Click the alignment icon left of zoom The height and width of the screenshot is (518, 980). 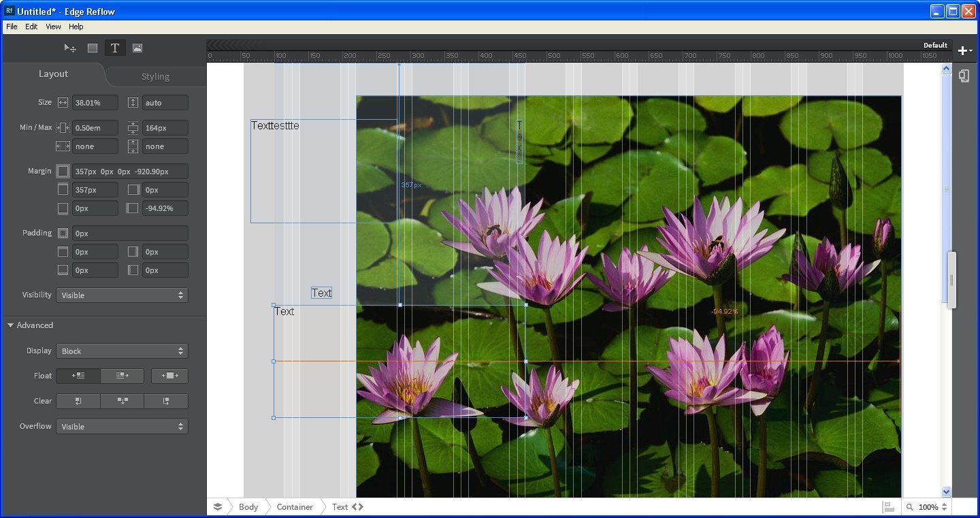click(888, 507)
